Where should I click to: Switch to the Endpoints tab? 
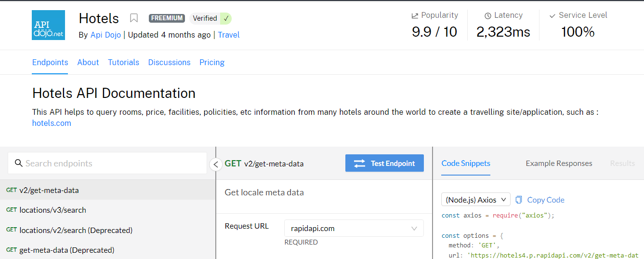50,62
